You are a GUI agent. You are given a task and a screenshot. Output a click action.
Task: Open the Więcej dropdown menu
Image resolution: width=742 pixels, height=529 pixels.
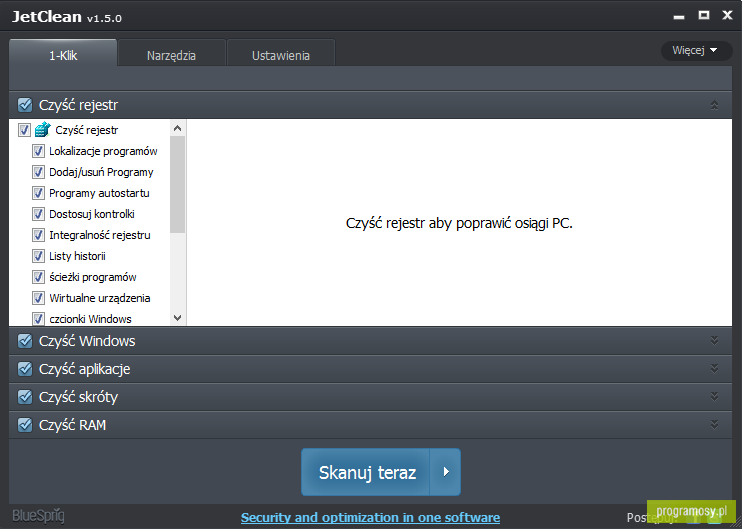pyautogui.click(x=696, y=50)
